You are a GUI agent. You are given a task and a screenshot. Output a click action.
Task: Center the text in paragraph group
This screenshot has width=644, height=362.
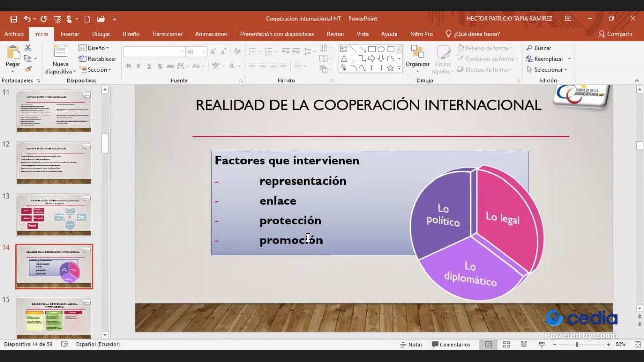tap(262, 66)
